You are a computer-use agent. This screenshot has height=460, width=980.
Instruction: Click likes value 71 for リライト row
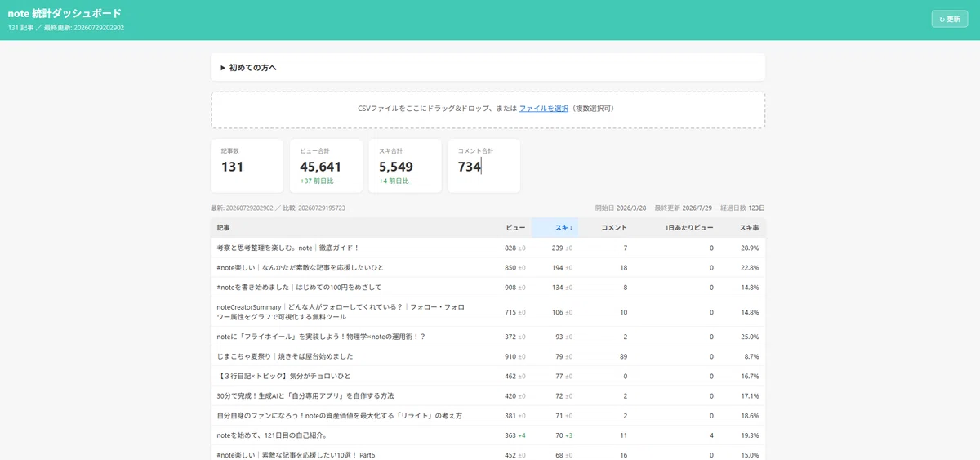click(x=559, y=416)
